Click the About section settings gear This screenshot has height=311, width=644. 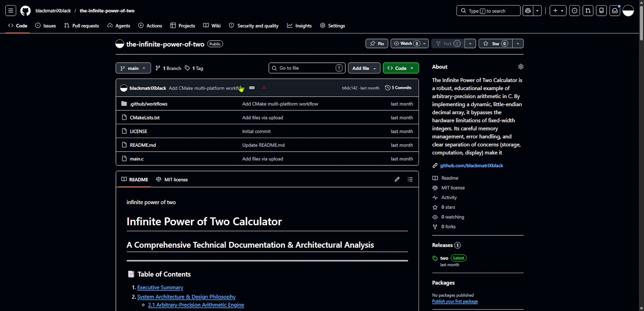[521, 67]
